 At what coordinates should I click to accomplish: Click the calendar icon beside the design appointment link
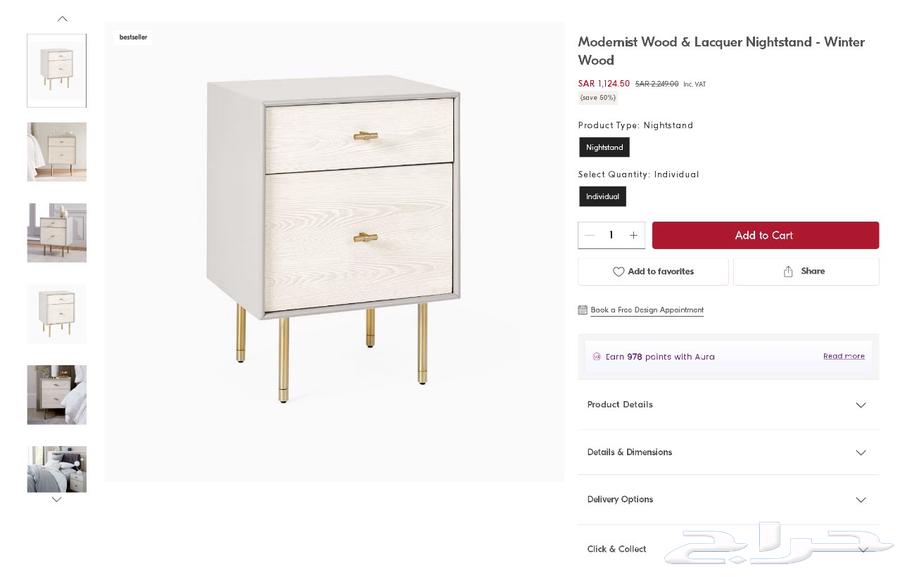[583, 310]
